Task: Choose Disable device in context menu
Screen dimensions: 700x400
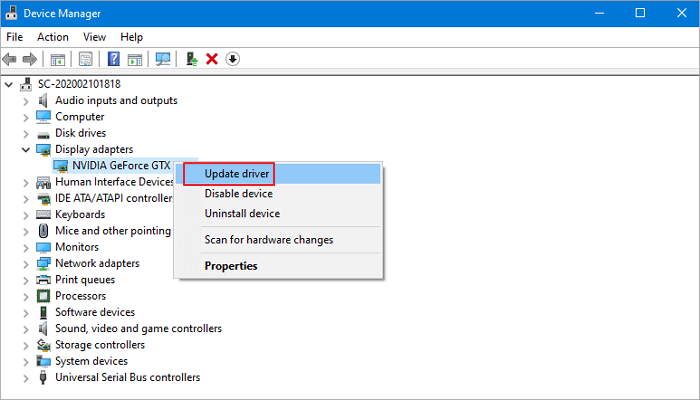Action: [x=278, y=194]
